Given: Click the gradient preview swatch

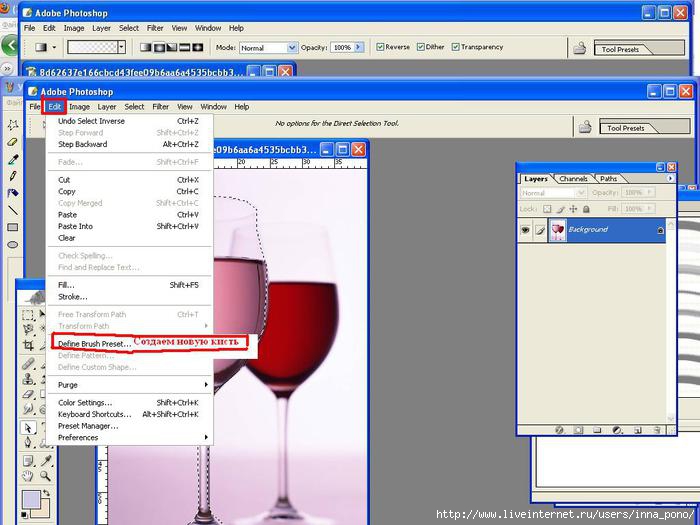Looking at the screenshot, I should (92, 47).
